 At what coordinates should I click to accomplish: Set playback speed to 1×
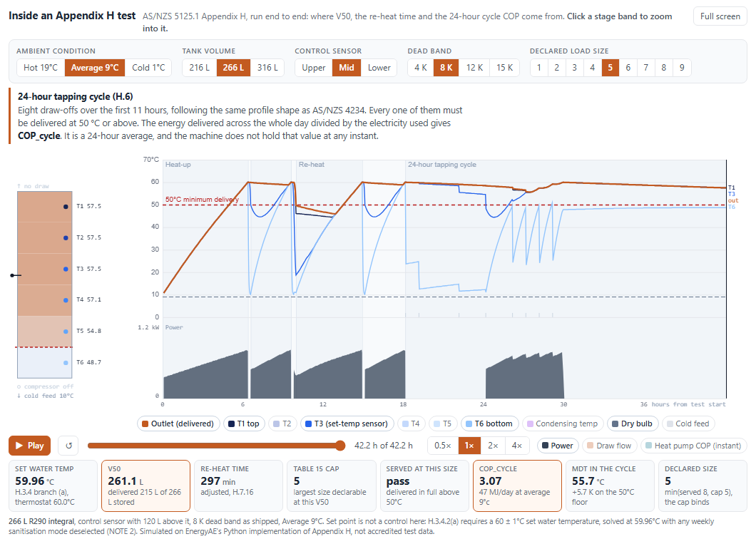tap(469, 446)
